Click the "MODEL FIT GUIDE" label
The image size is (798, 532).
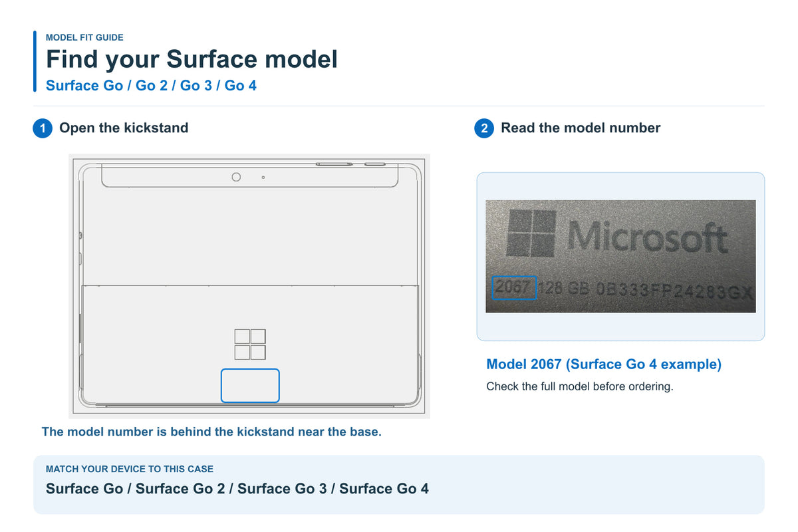(x=84, y=37)
